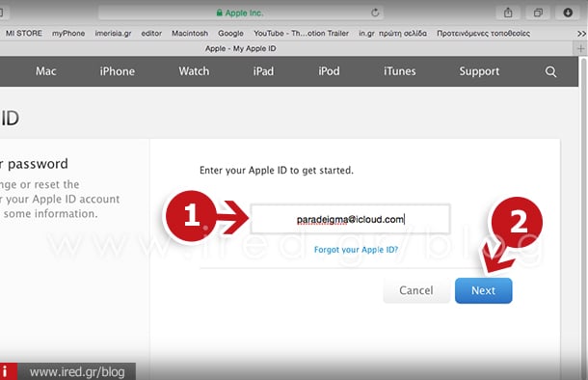Viewport: 588px width, 380px height.
Task: Go to Watch in the navigation bar
Action: pos(194,71)
